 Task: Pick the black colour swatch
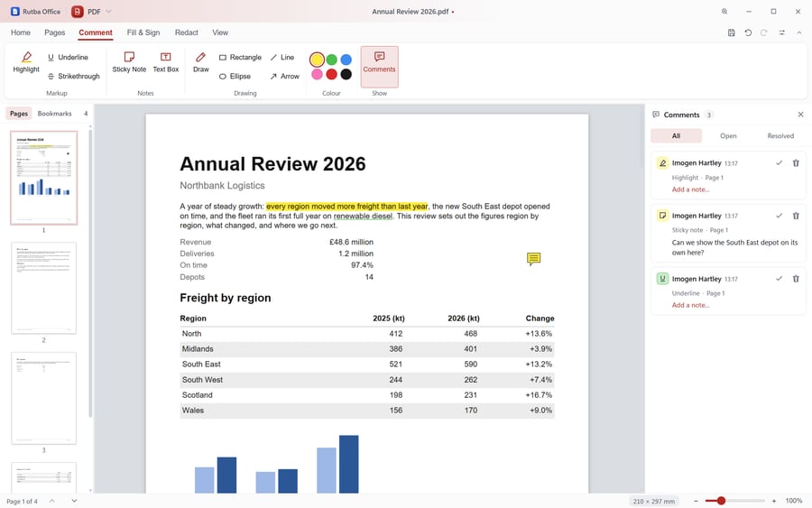click(346, 75)
